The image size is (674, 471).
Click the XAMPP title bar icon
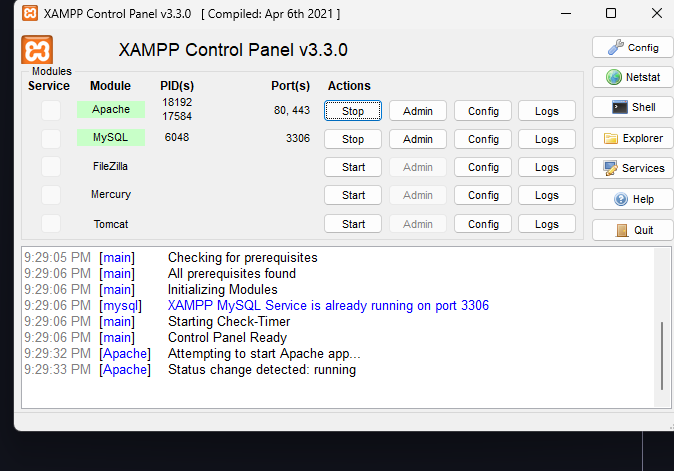tap(30, 13)
